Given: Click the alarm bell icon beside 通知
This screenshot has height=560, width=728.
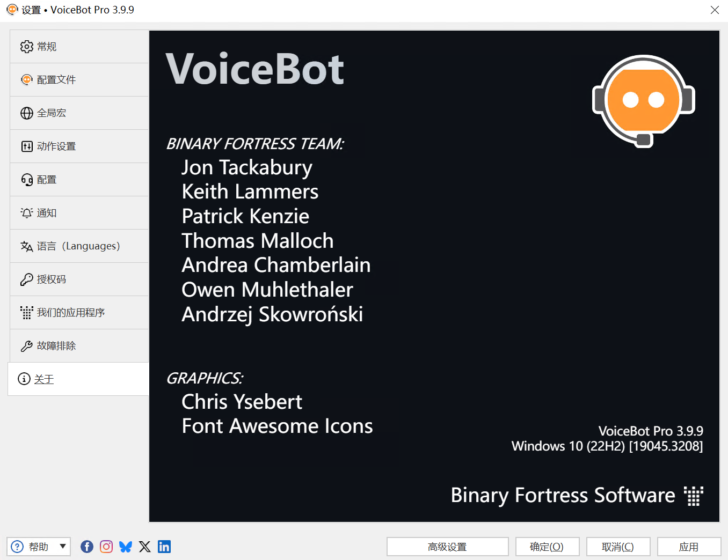Looking at the screenshot, I should (27, 213).
